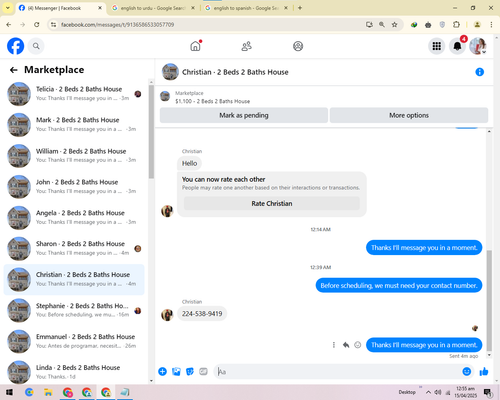The height and width of the screenshot is (400, 500).
Task: Go to the Home feed icon
Action: pos(196,46)
